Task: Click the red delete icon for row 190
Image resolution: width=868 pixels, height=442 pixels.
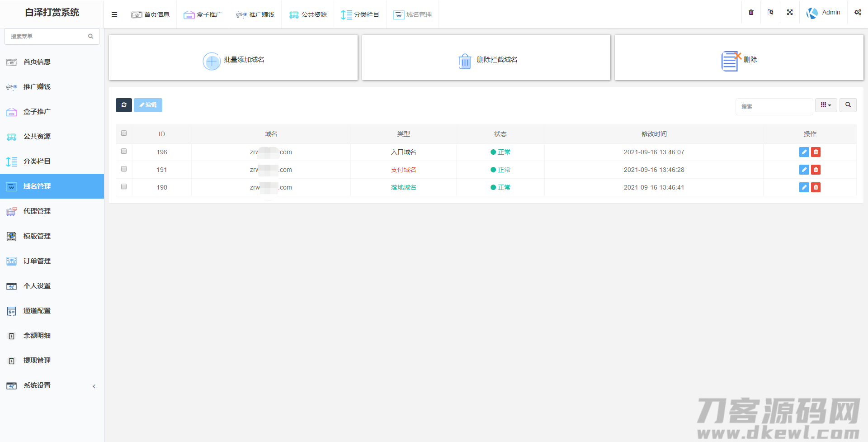Action: [816, 187]
